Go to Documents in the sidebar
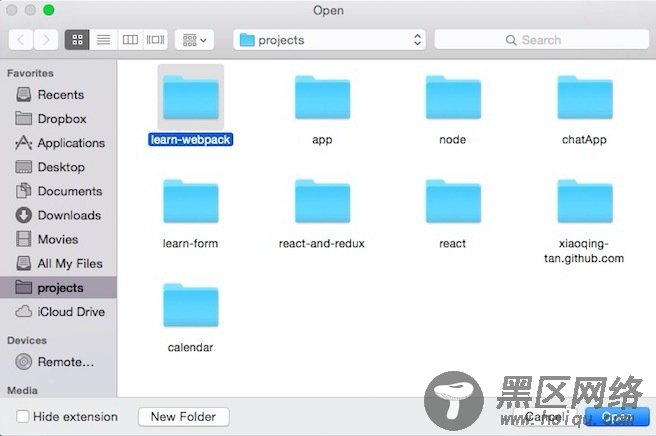 [x=59, y=191]
